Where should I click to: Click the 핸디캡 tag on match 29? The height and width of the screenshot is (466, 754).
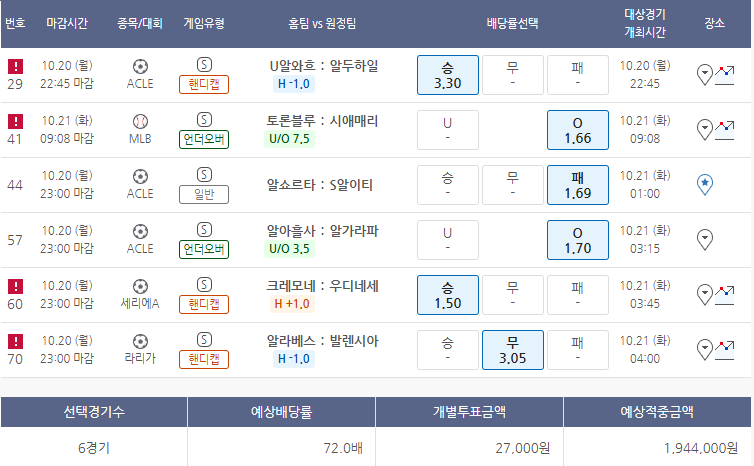click(204, 85)
